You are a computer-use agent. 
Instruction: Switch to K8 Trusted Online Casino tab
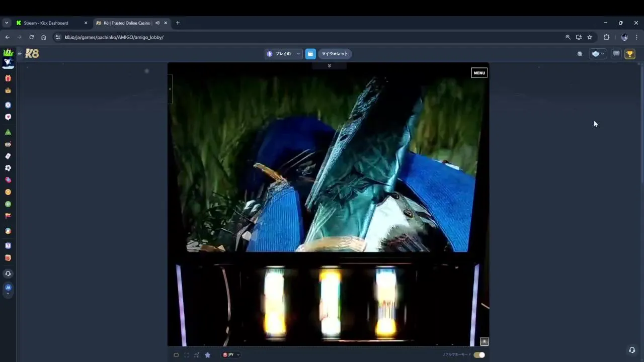pos(127,23)
